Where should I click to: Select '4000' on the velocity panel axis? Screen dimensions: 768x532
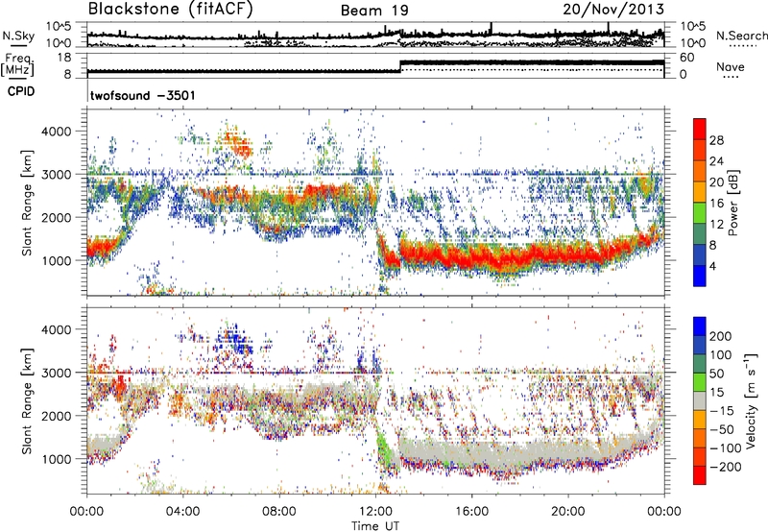pos(57,329)
